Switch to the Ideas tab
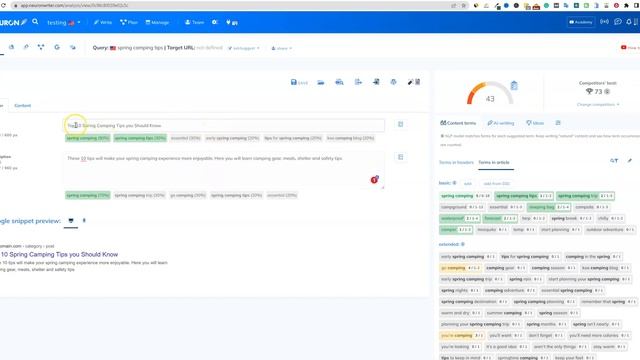The height and width of the screenshot is (360, 640). [535, 123]
